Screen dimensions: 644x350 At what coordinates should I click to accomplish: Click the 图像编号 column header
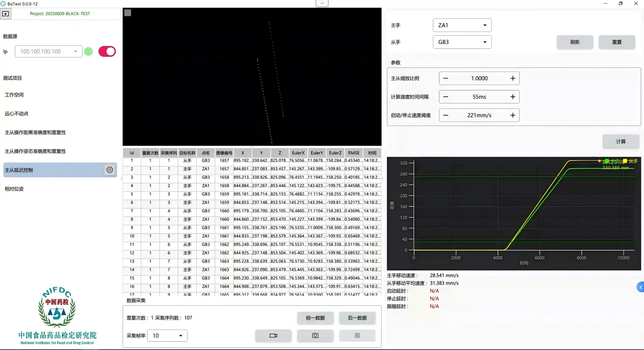point(224,153)
